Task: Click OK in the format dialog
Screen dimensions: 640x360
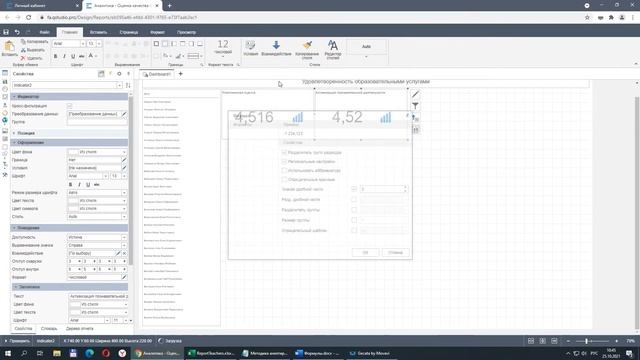Action: click(x=365, y=253)
